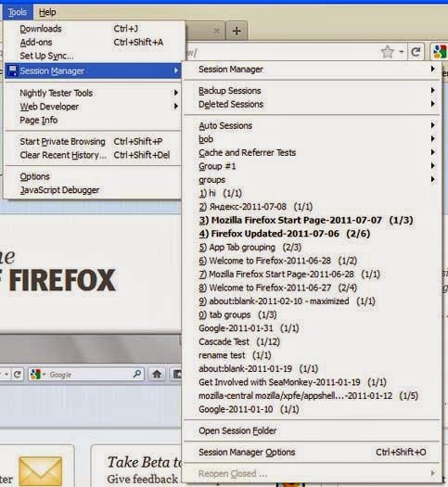Open Session Manager Options
448x487 pixels.
(x=312, y=453)
